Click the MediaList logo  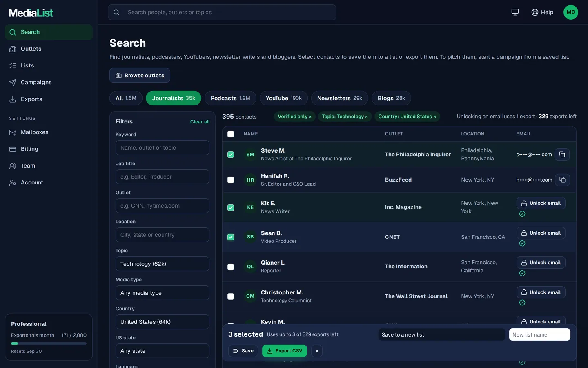click(31, 13)
